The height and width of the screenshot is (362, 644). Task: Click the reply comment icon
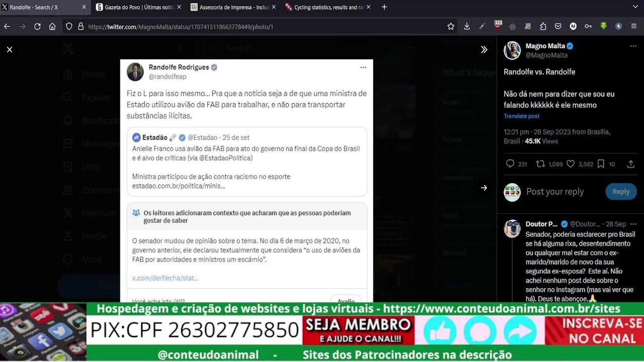[x=510, y=164]
